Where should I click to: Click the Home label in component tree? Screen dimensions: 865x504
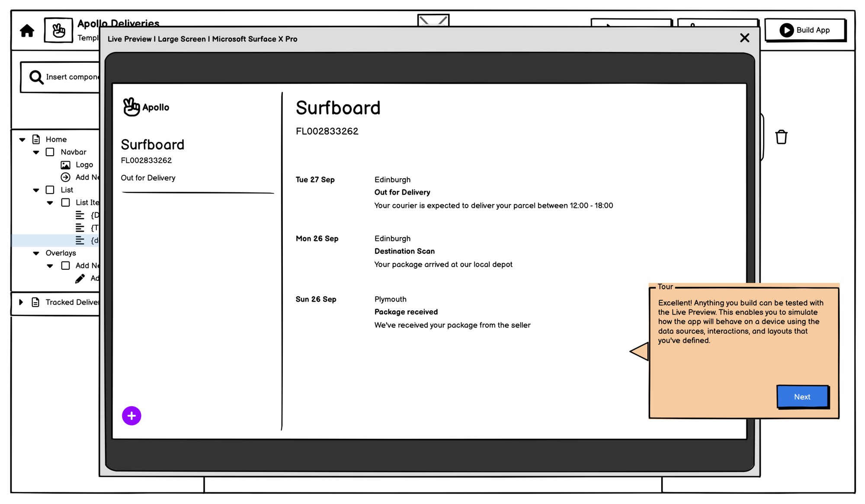56,139
